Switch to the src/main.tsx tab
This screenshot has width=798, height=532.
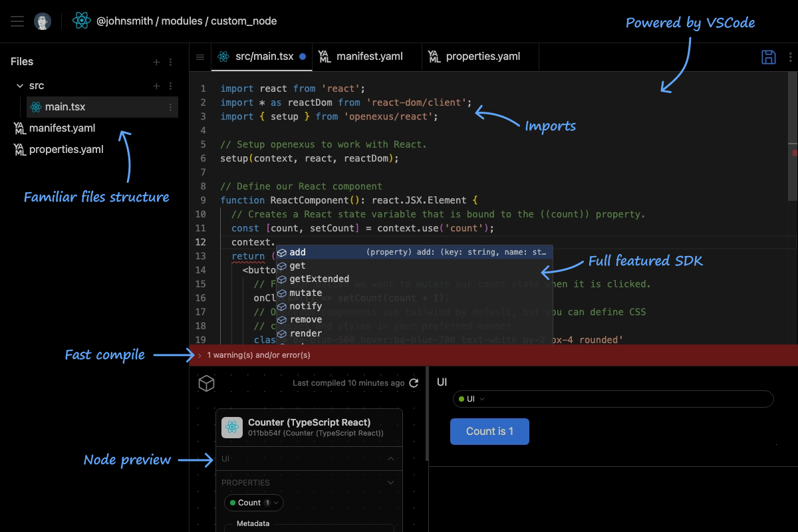pos(261,57)
